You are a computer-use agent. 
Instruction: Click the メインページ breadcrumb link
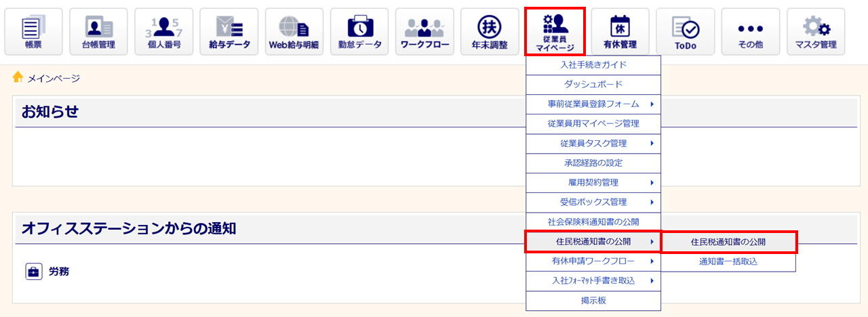point(54,79)
